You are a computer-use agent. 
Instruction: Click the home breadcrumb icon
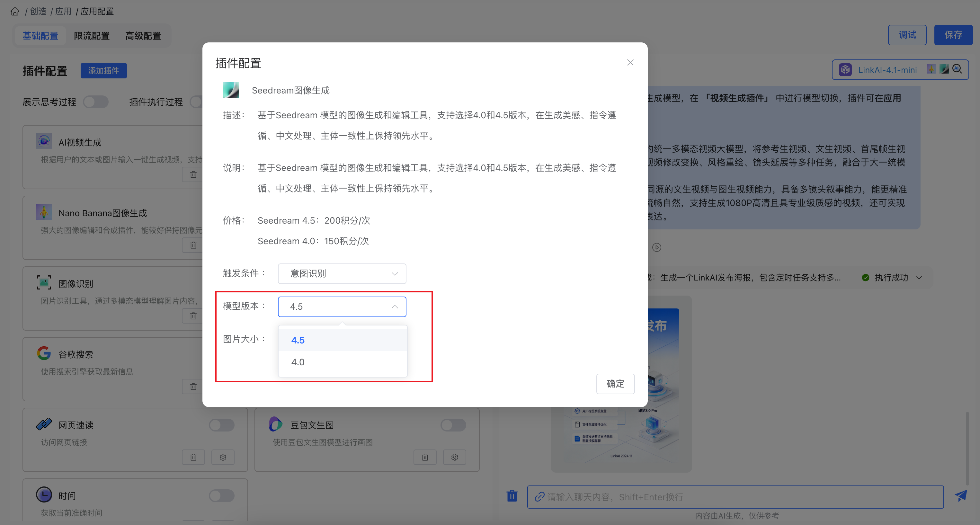(x=15, y=12)
